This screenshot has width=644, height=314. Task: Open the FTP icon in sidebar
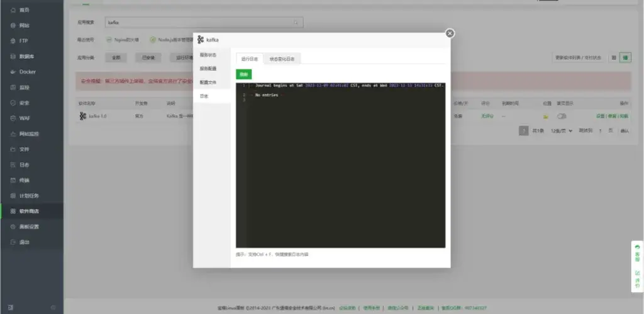click(13, 41)
